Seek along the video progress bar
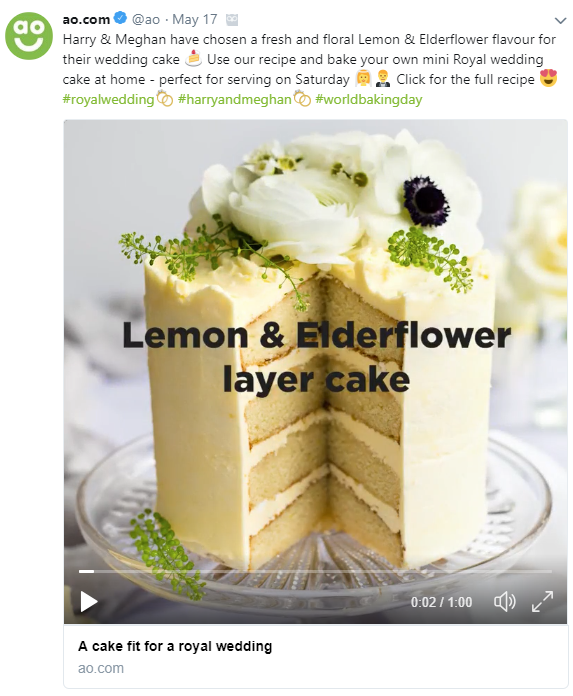573x696 pixels. tap(315, 571)
